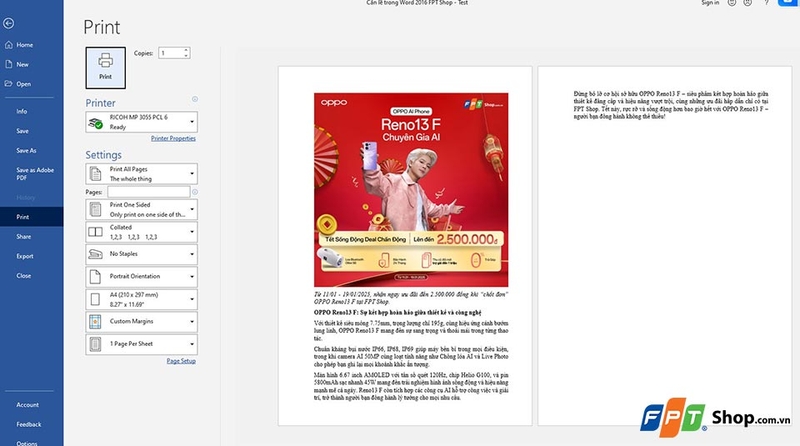Click the A4 paper size icon

coord(95,299)
